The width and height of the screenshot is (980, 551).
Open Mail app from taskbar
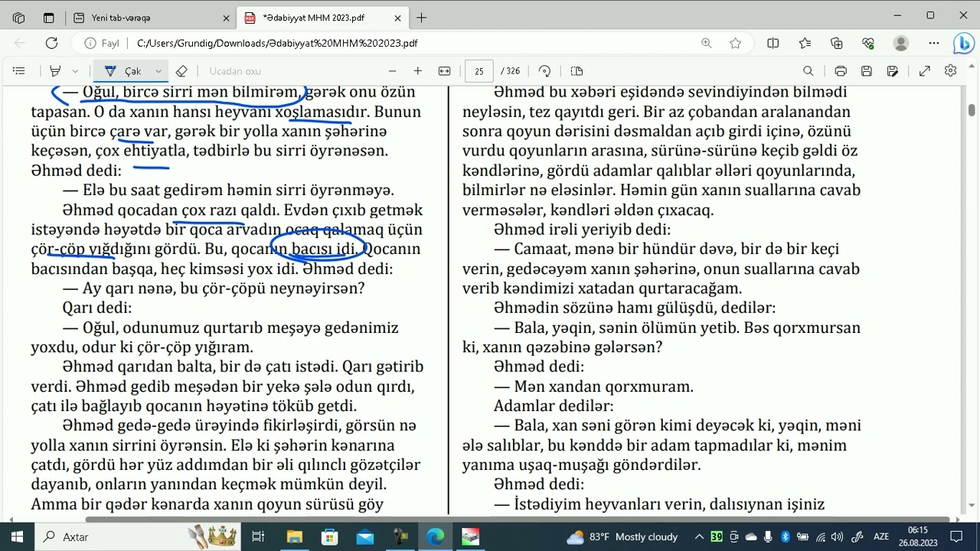click(364, 536)
